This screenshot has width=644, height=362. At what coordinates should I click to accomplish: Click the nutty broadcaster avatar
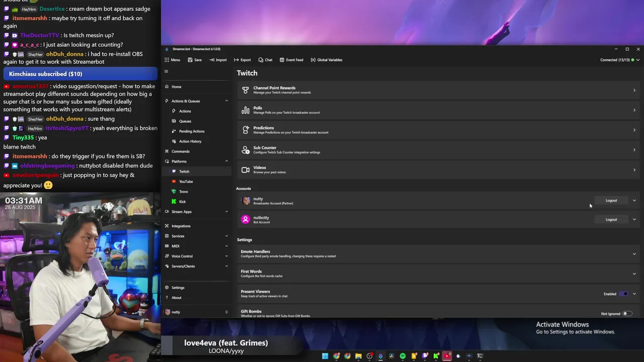(246, 201)
